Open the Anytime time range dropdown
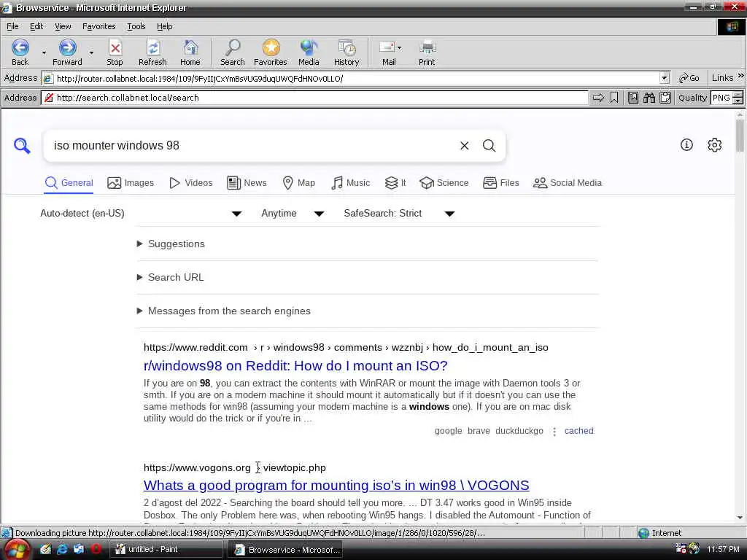This screenshot has width=747, height=560. coord(293,214)
